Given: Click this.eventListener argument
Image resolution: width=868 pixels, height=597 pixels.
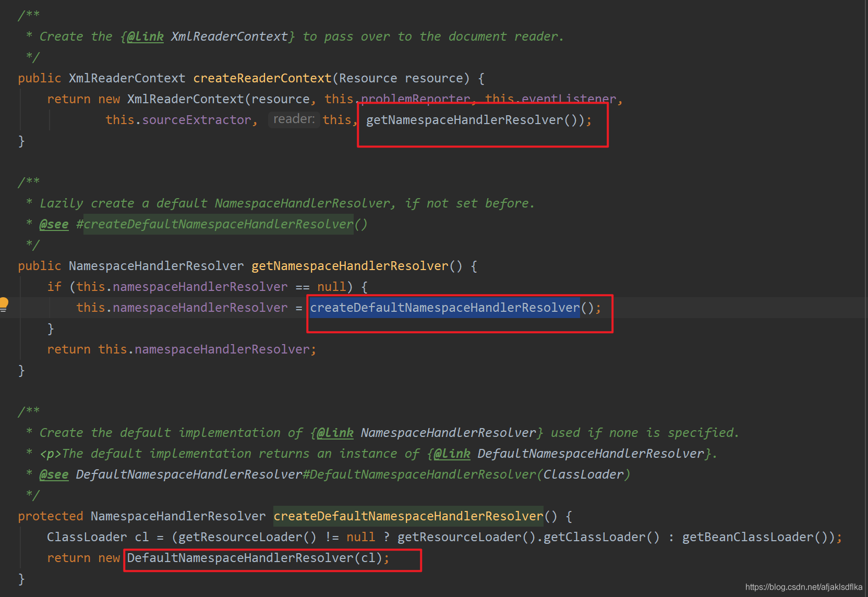Looking at the screenshot, I should point(550,99).
